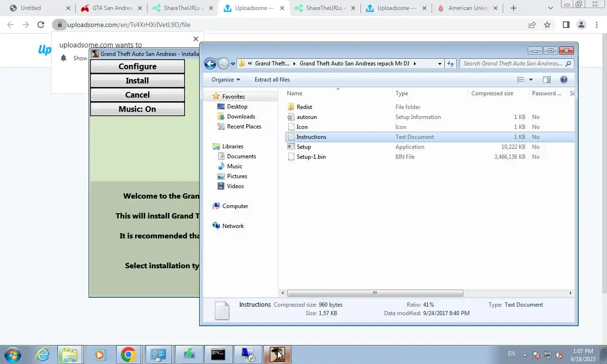The width and height of the screenshot is (607, 364).
Task: Bookmark this page star icon
Action: (547, 25)
